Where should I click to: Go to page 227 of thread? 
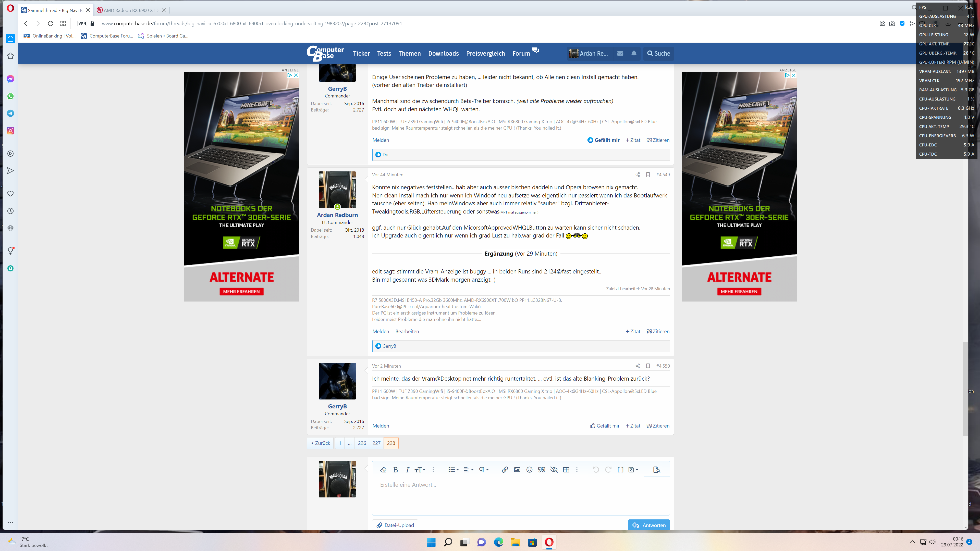pos(376,443)
